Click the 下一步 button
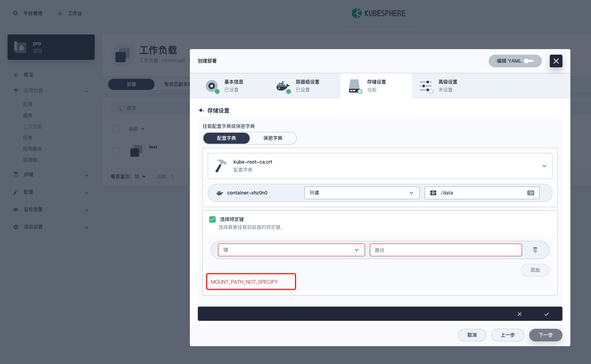 pyautogui.click(x=546, y=335)
